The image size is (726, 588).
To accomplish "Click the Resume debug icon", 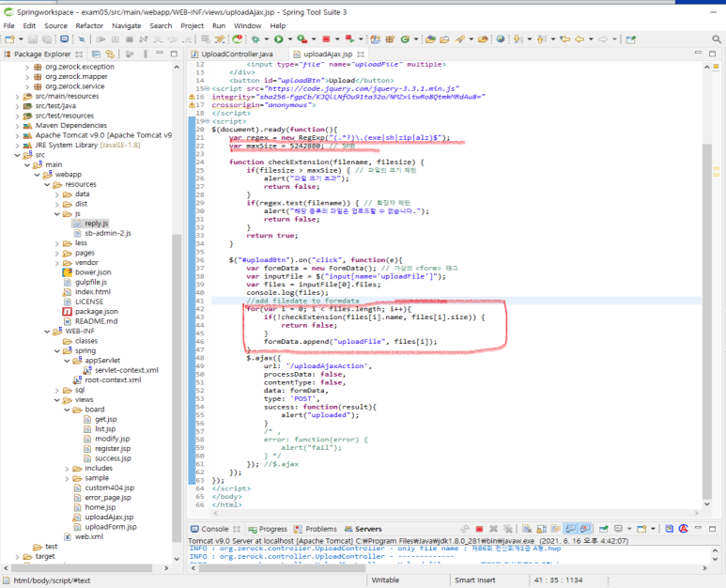I will click(100, 39).
